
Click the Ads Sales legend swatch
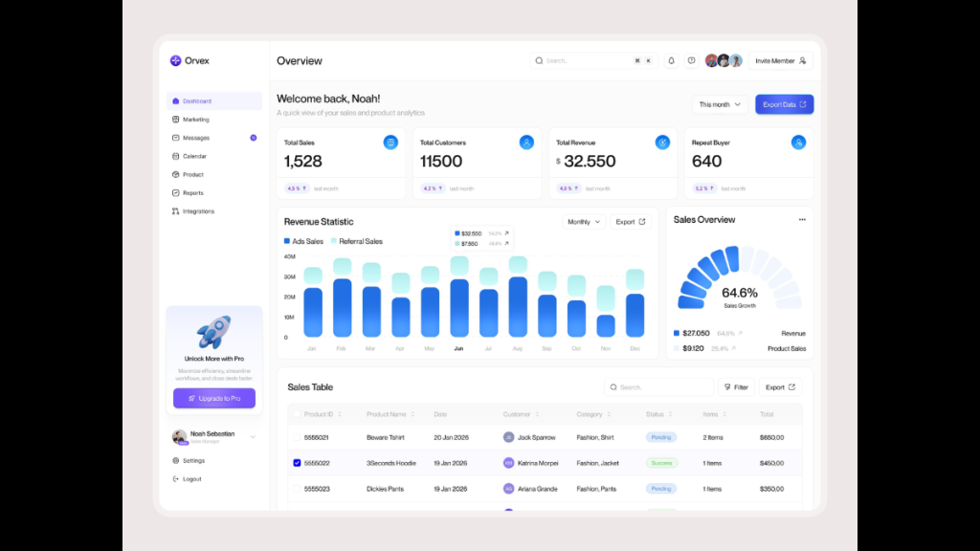click(x=287, y=240)
